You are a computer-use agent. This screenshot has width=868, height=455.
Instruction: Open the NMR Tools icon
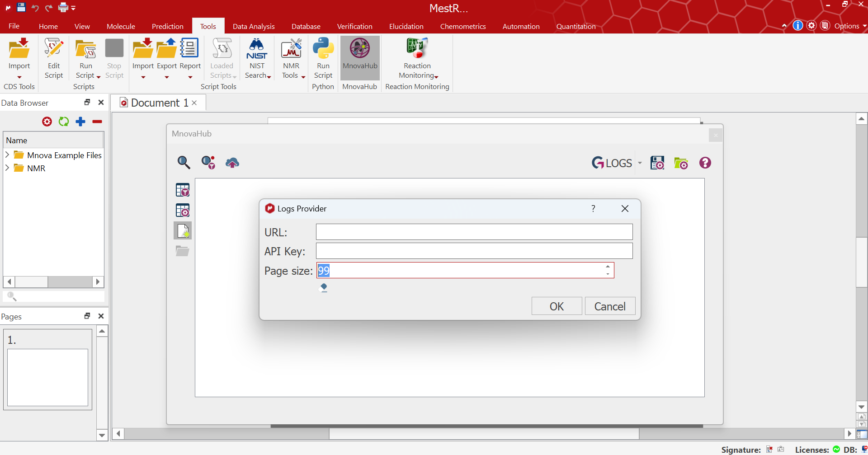pos(291,48)
